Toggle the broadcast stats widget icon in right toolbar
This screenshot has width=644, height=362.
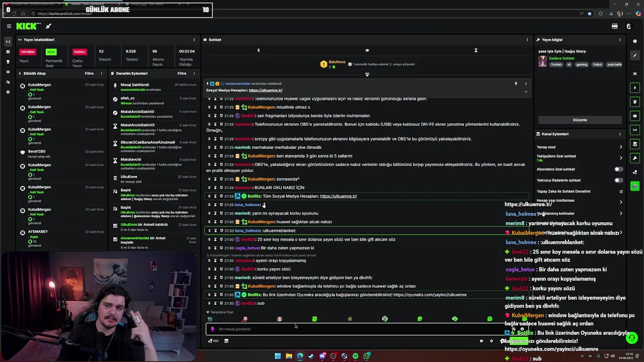point(635,130)
